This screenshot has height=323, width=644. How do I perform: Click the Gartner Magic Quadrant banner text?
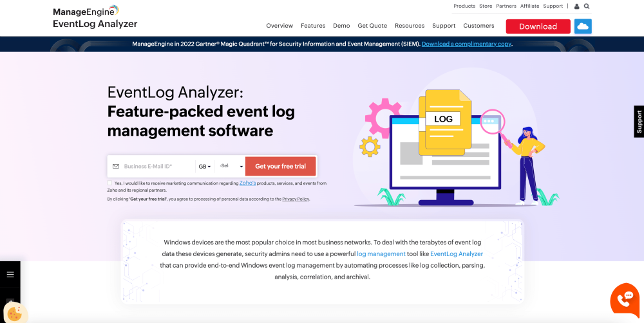(x=276, y=44)
